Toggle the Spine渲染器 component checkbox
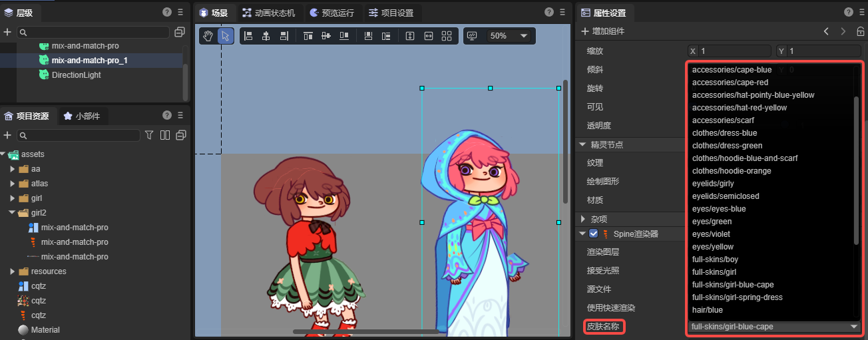 [x=593, y=234]
